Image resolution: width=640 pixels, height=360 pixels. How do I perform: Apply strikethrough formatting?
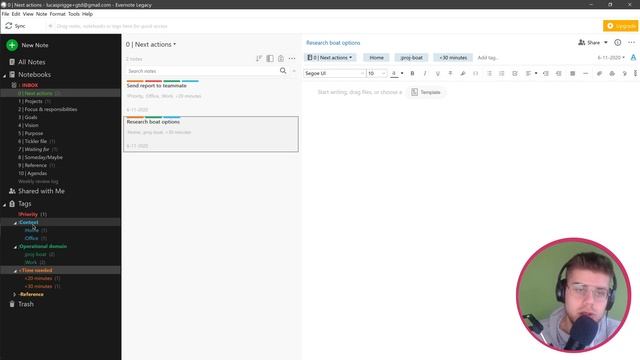click(450, 73)
